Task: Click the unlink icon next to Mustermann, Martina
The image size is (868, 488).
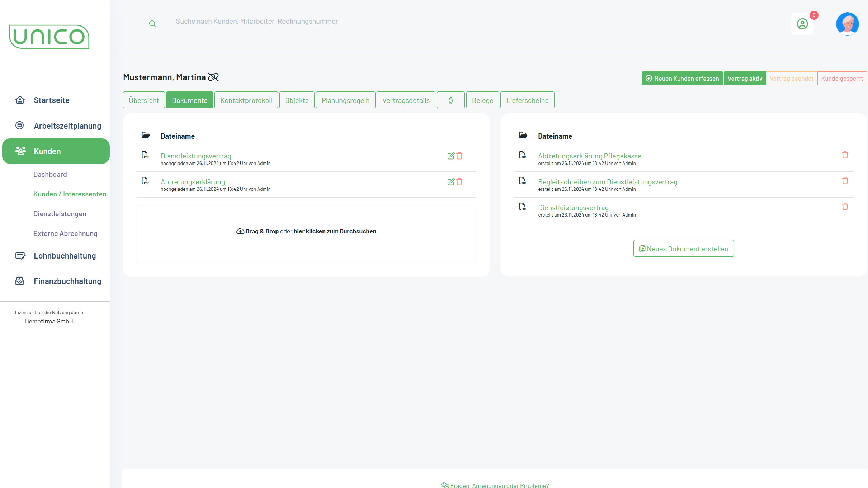Action: (213, 77)
